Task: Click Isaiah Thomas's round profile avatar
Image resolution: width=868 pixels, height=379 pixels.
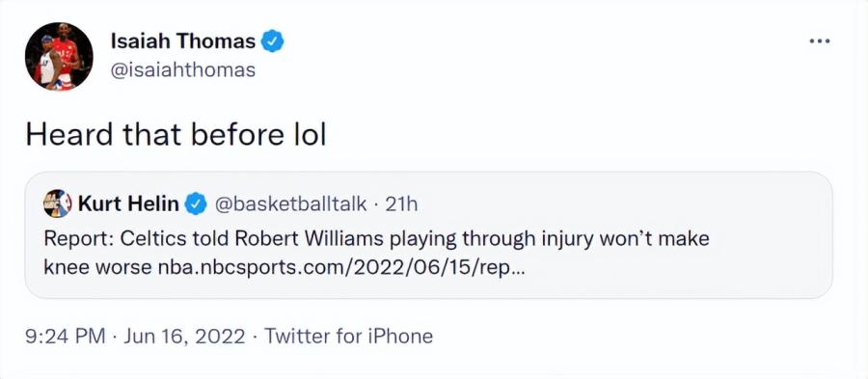Action: [59, 57]
